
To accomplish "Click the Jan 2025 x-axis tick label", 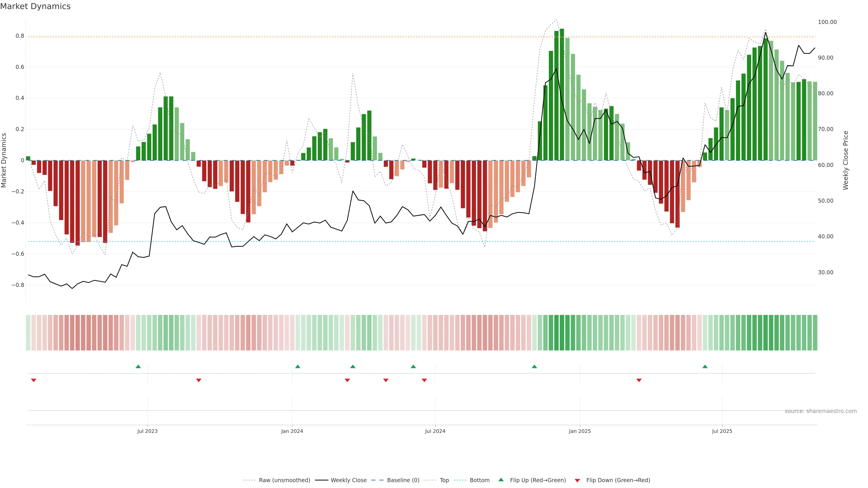I will [580, 431].
